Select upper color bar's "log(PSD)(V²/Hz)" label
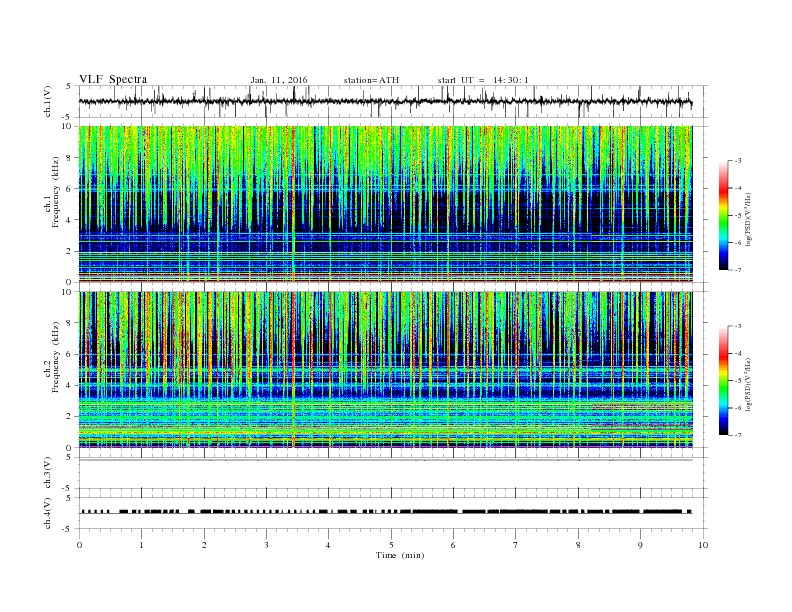Screen dimensions: 792x612 pyautogui.click(x=749, y=219)
